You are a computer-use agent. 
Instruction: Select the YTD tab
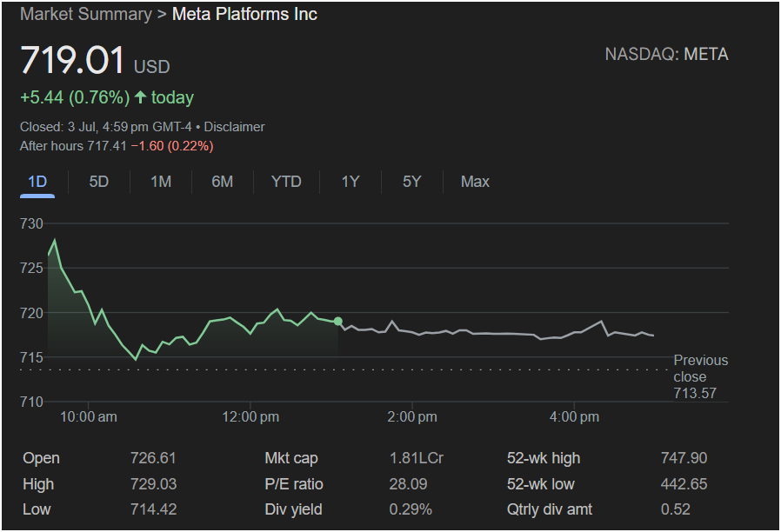click(286, 182)
